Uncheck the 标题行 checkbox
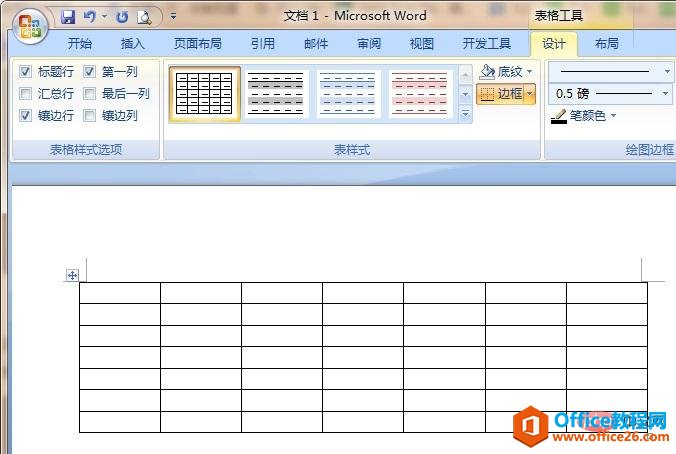Screen dimensions: 676x454 26,72
